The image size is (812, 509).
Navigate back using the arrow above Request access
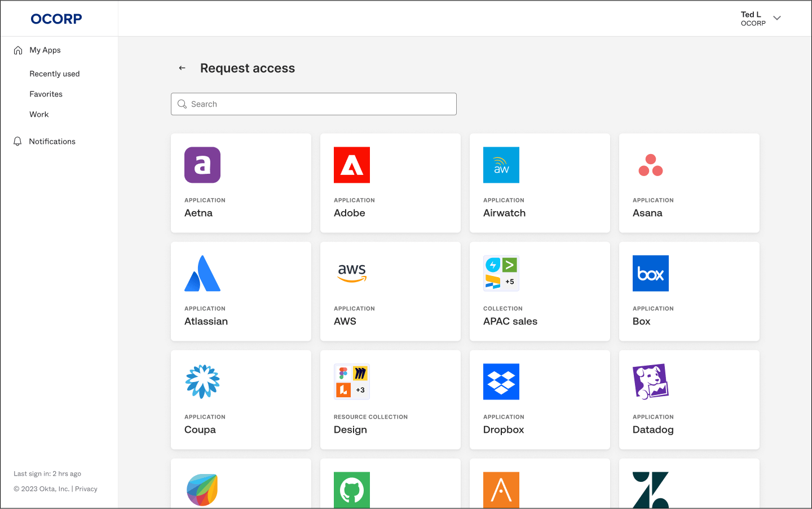182,68
